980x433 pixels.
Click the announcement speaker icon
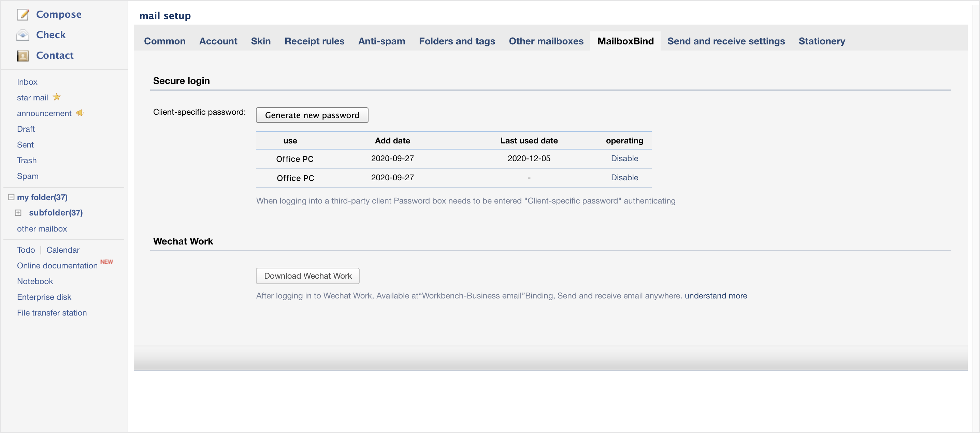click(80, 113)
